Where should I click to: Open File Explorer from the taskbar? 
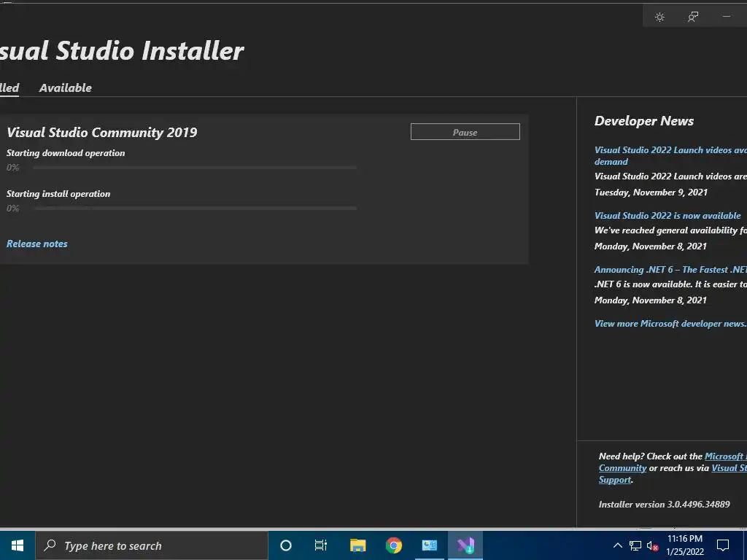click(x=357, y=545)
